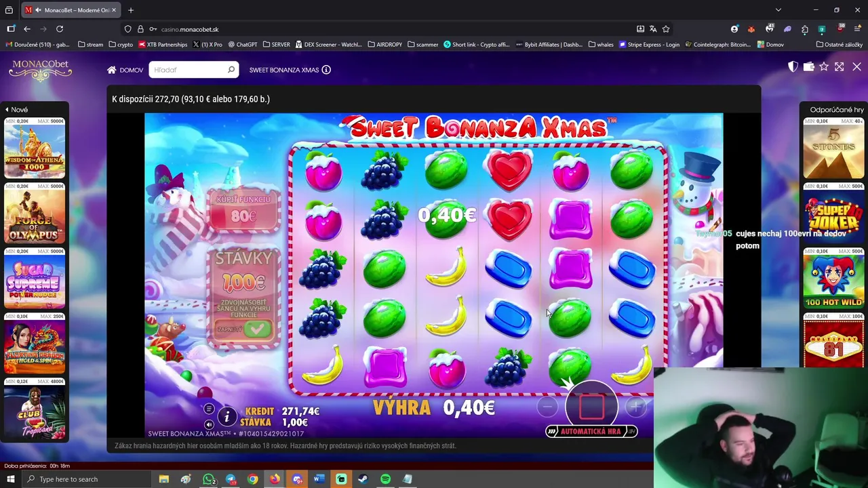This screenshot has width=868, height=488.
Task: Open the Windows Start menu
Action: 10,479
